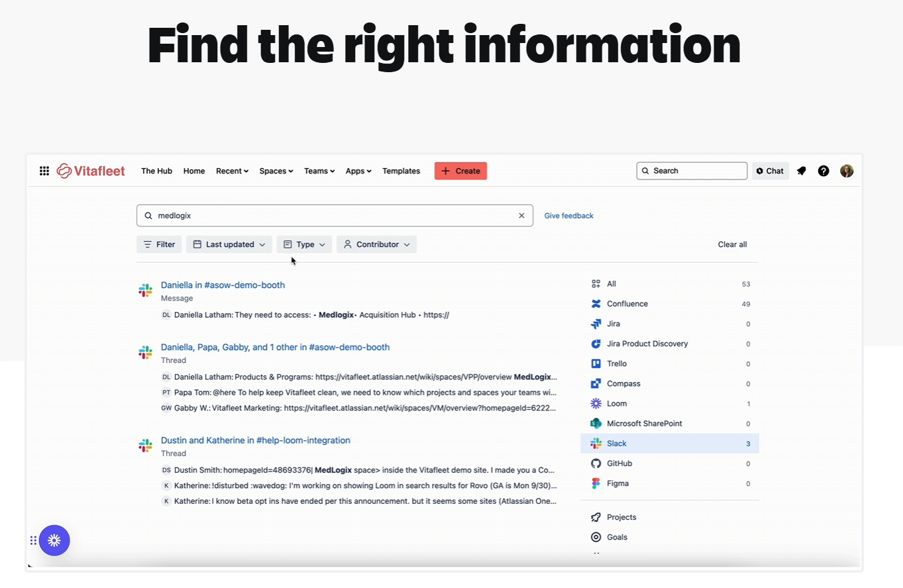The image size is (903, 588).
Task: Expand the Teams dropdown menu
Action: [319, 171]
